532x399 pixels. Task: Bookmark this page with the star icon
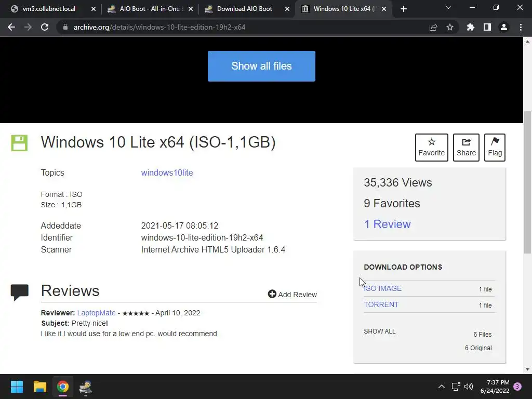[x=450, y=27]
